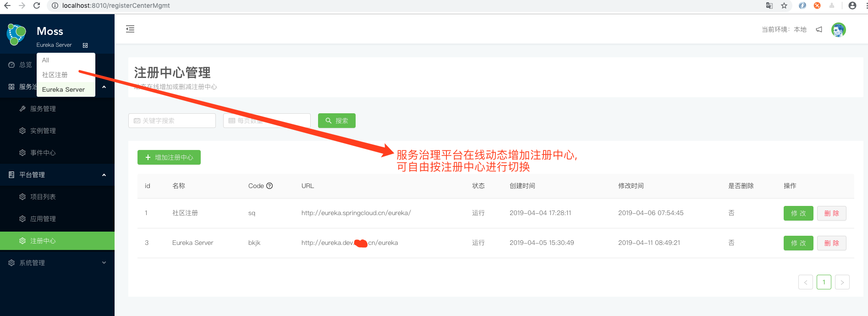The height and width of the screenshot is (316, 868).
Task: Click 删除 for the Eureka Server row
Action: click(x=831, y=243)
